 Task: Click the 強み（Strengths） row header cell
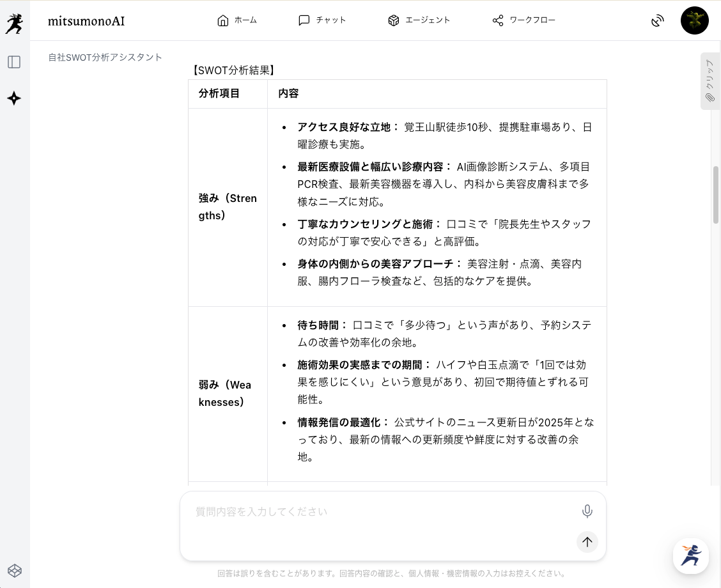coord(228,207)
